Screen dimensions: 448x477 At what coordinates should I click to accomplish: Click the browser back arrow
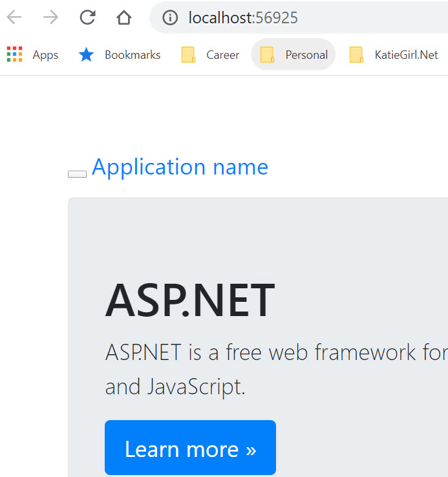click(x=14, y=17)
